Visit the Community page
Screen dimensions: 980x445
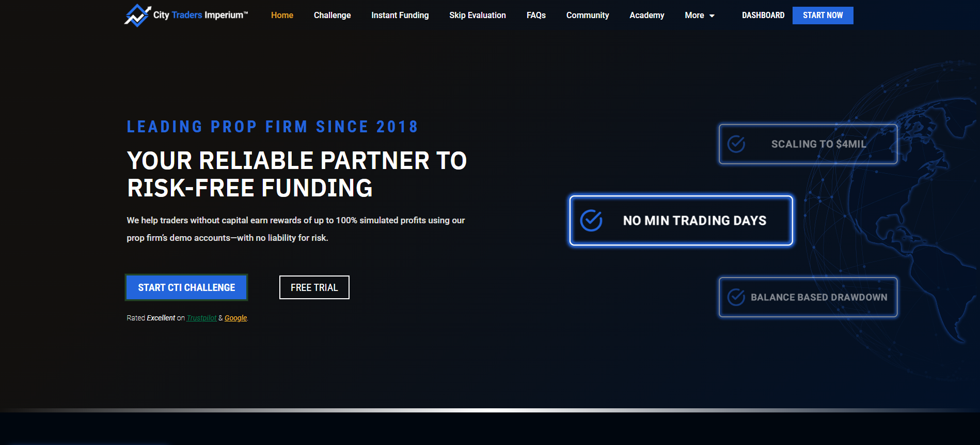(588, 16)
